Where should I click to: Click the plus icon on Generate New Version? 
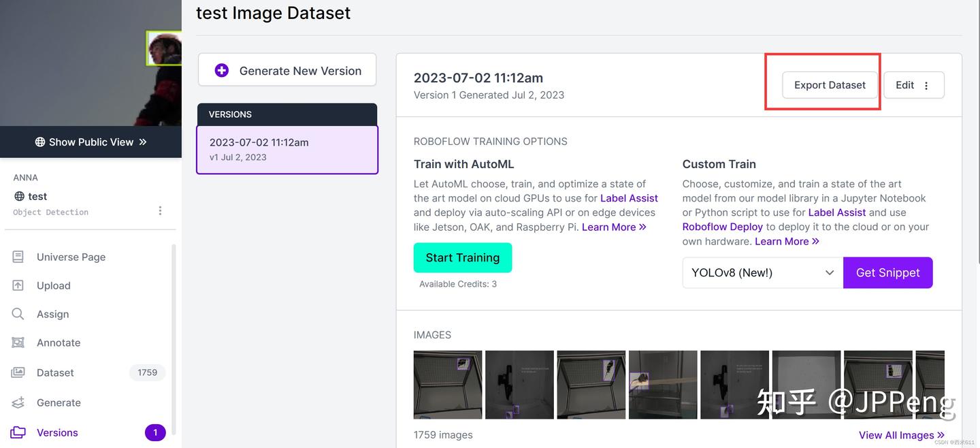[x=221, y=70]
